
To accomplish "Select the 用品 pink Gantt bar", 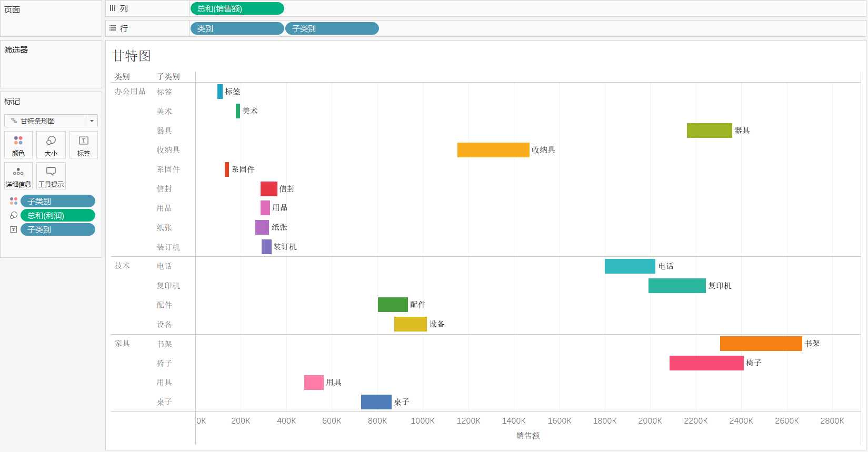I will [x=265, y=208].
